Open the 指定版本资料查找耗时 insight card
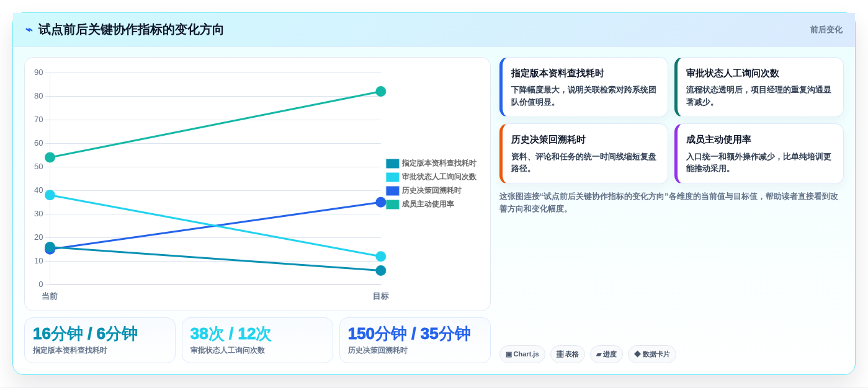This screenshot has height=388, width=868. [584, 87]
